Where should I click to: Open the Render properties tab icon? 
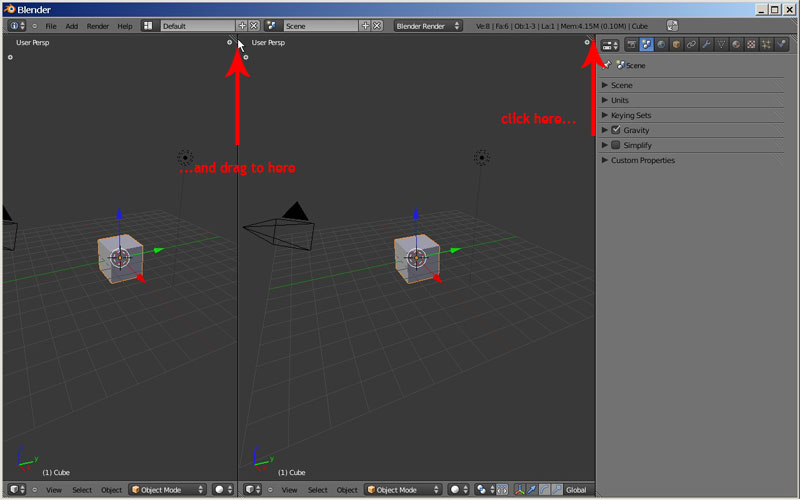(632, 45)
